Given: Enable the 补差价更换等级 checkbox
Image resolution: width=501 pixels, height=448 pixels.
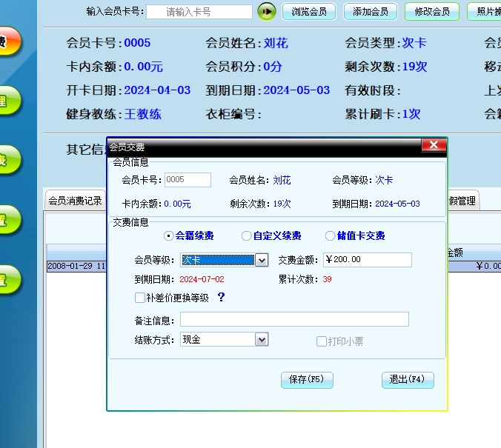Looking at the screenshot, I should (x=140, y=298).
